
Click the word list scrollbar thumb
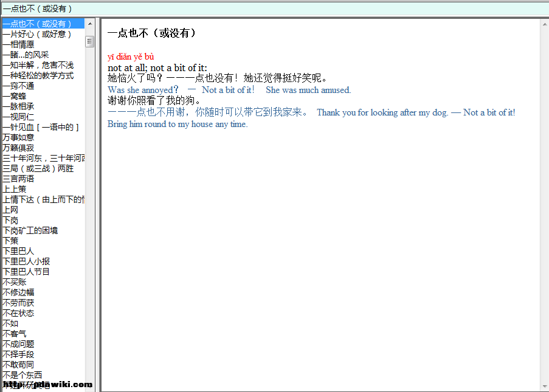[x=89, y=41]
